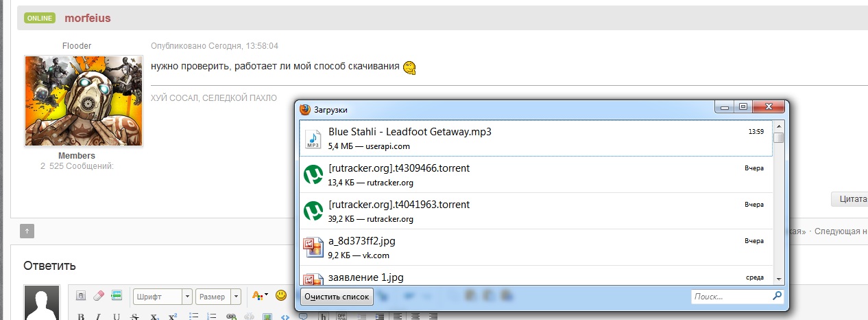Viewport: 868px width, 320px height.
Task: Open the Шрифт font dropdown
Action: tap(162, 297)
